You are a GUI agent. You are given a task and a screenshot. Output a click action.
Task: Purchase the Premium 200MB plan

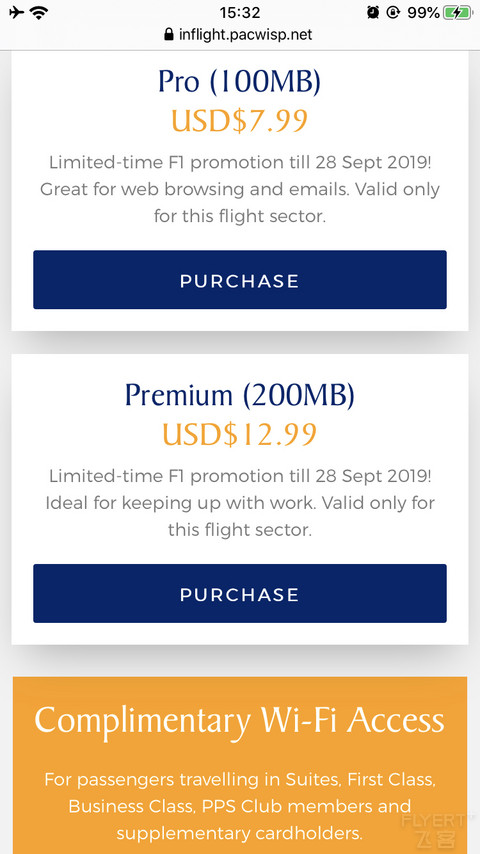pos(240,594)
